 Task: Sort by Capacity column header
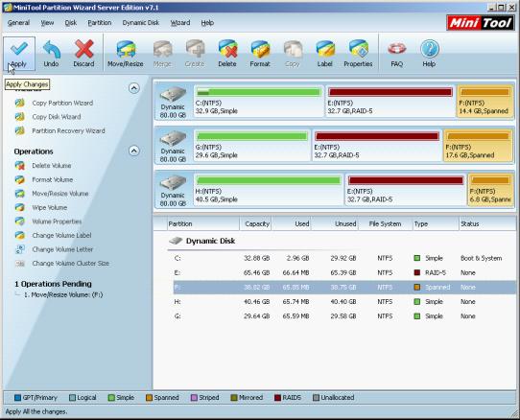[x=255, y=224]
